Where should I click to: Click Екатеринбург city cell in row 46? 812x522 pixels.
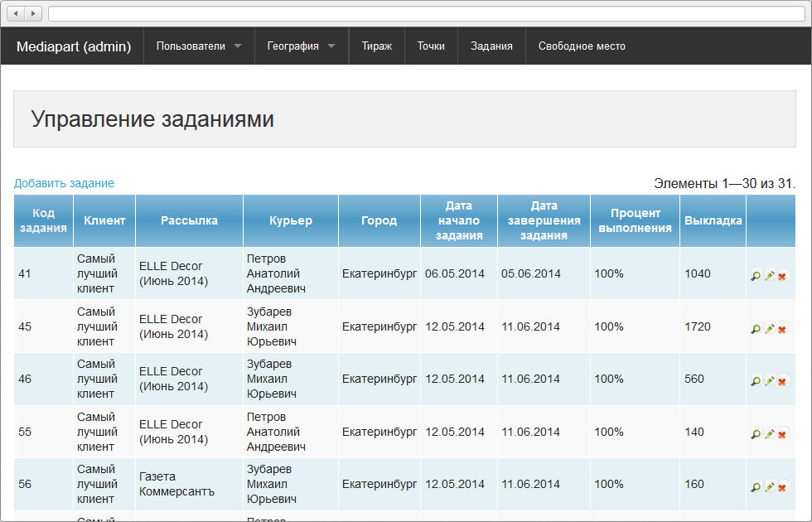point(379,379)
